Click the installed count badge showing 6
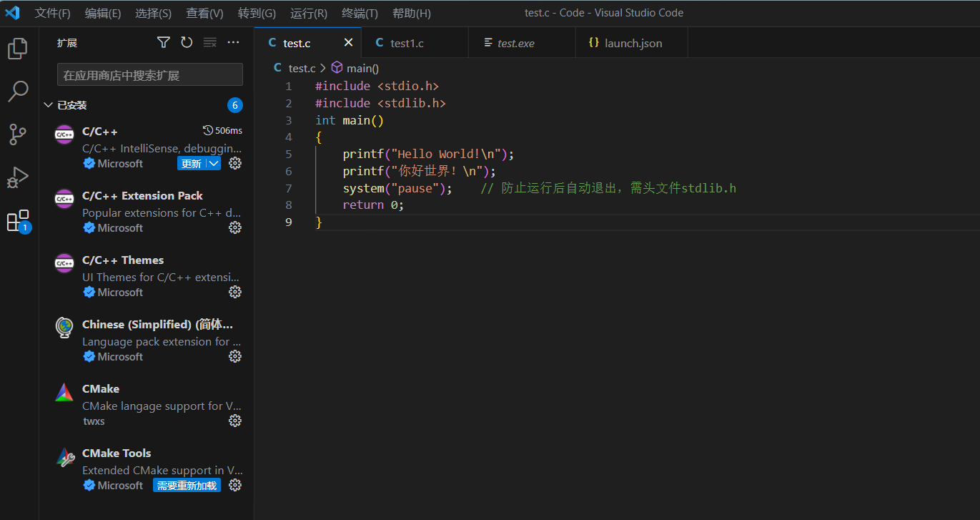980x520 pixels. point(235,105)
